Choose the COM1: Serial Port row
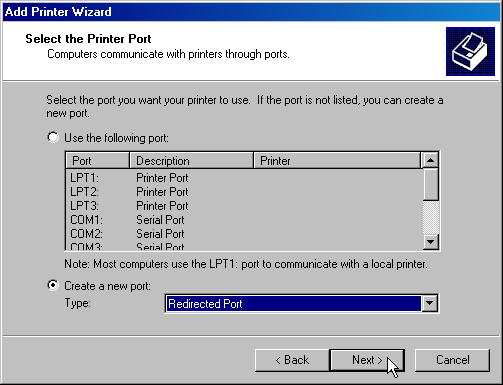The height and width of the screenshot is (385, 503). click(x=244, y=220)
